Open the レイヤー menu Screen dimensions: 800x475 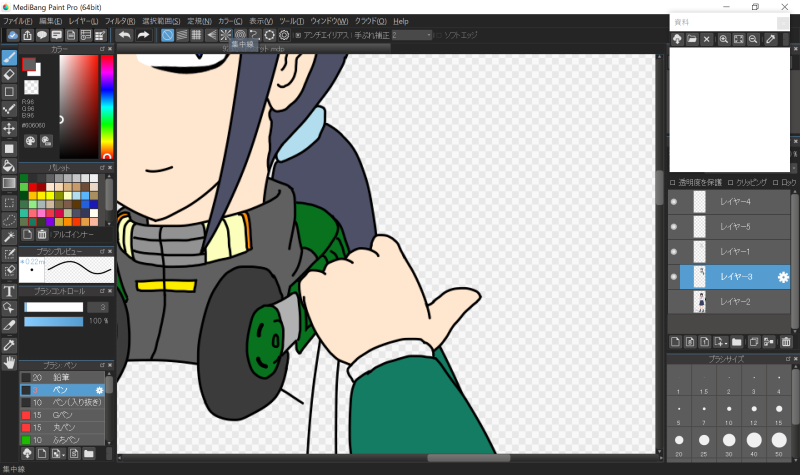coord(81,21)
